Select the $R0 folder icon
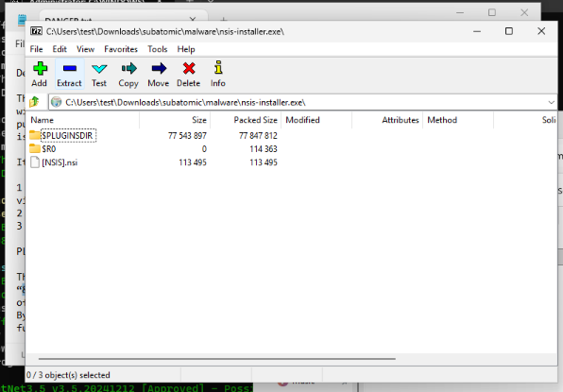563x392 pixels. click(34, 148)
